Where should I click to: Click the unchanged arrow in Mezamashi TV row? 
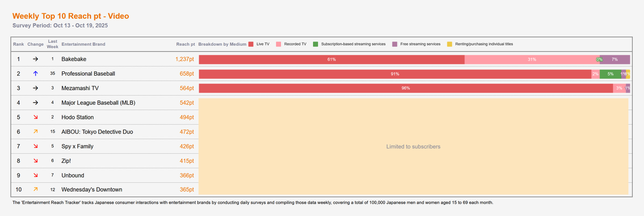35,88
